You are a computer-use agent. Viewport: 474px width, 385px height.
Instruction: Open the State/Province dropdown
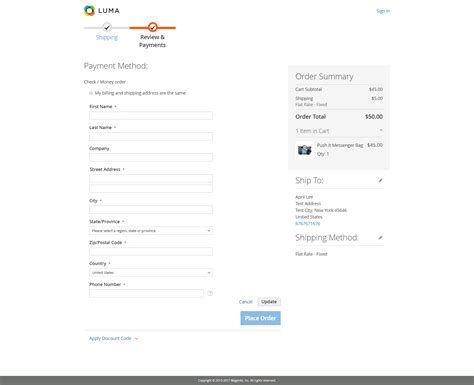pos(151,231)
